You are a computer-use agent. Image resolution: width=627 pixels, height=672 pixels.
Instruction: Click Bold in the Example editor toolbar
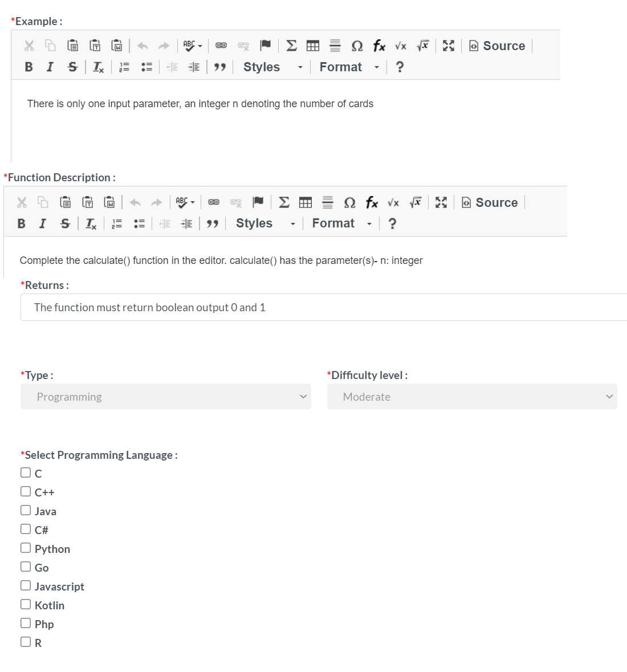[x=28, y=67]
